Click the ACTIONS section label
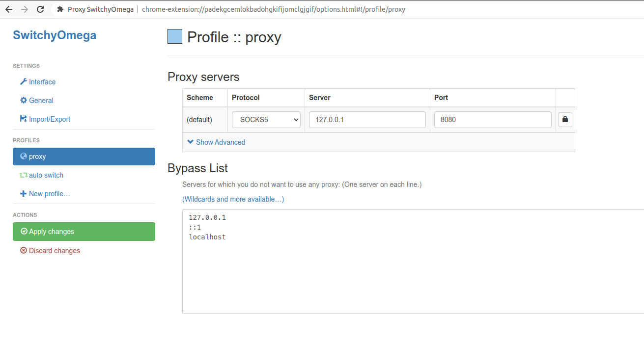 [x=25, y=215]
